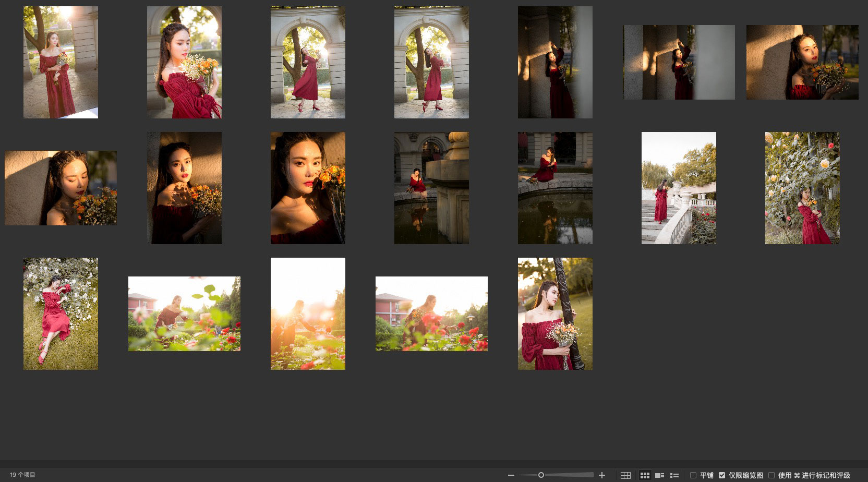Click the plus icon to enlarge thumbnails
Image resolution: width=868 pixels, height=482 pixels.
[602, 475]
